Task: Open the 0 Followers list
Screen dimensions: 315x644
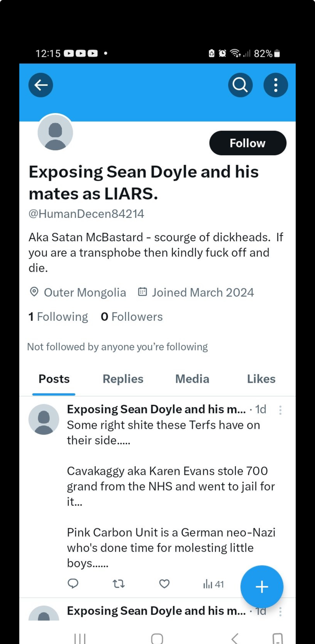Action: [132, 317]
